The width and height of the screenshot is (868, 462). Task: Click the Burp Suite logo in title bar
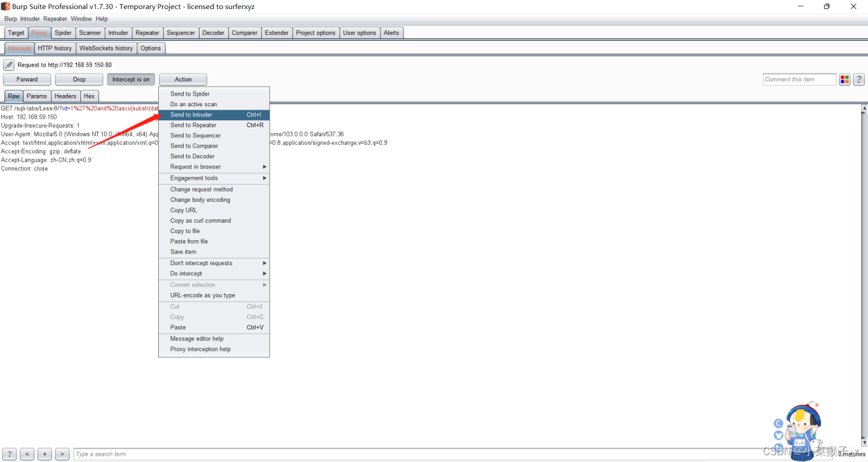(x=6, y=6)
